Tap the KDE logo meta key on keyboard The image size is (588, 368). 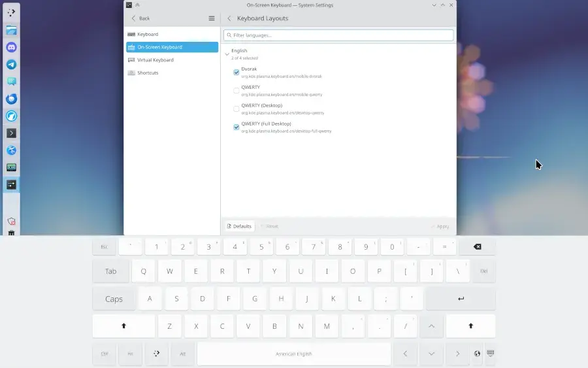point(156,354)
